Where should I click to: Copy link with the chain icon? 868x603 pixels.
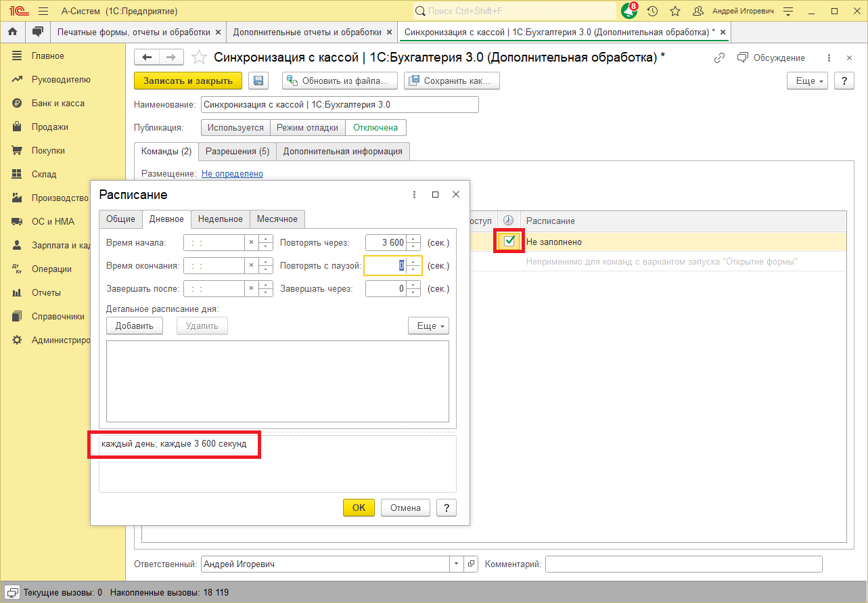pos(719,58)
